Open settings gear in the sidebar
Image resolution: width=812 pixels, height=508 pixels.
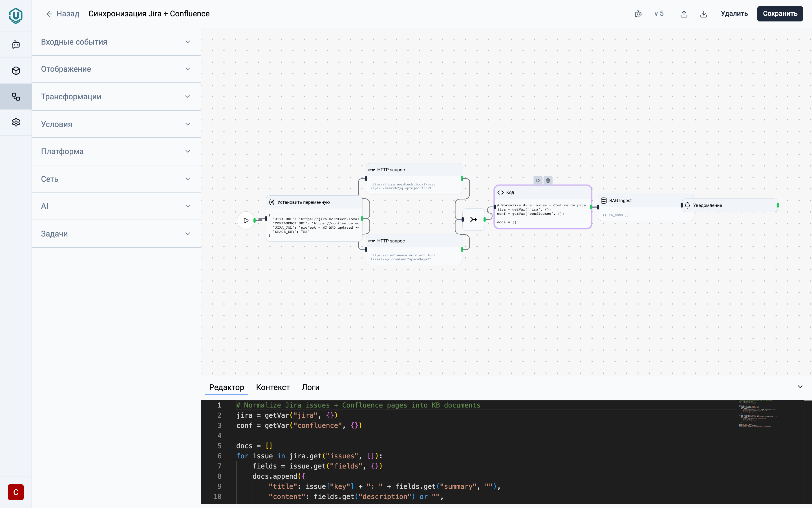[16, 122]
